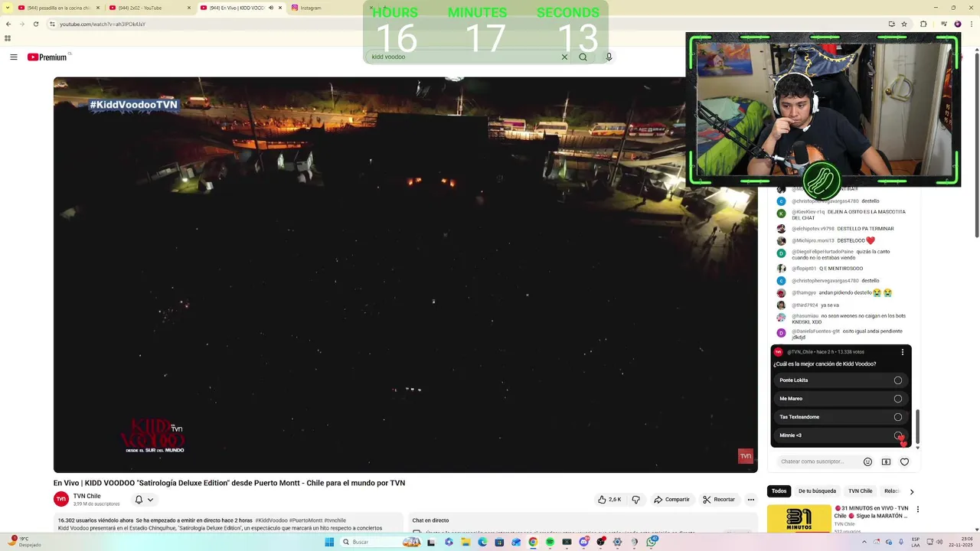This screenshot has height=551, width=980.
Task: Open Chrome browser from the taskbar
Action: [533, 542]
